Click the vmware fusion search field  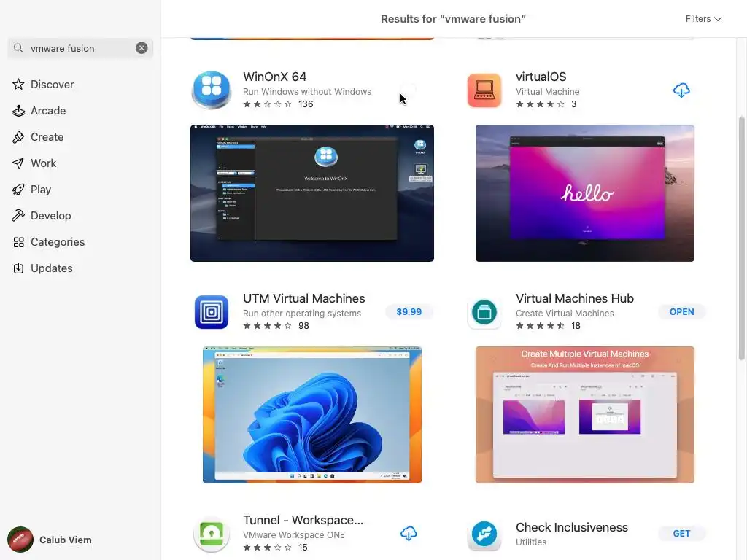[80, 48]
